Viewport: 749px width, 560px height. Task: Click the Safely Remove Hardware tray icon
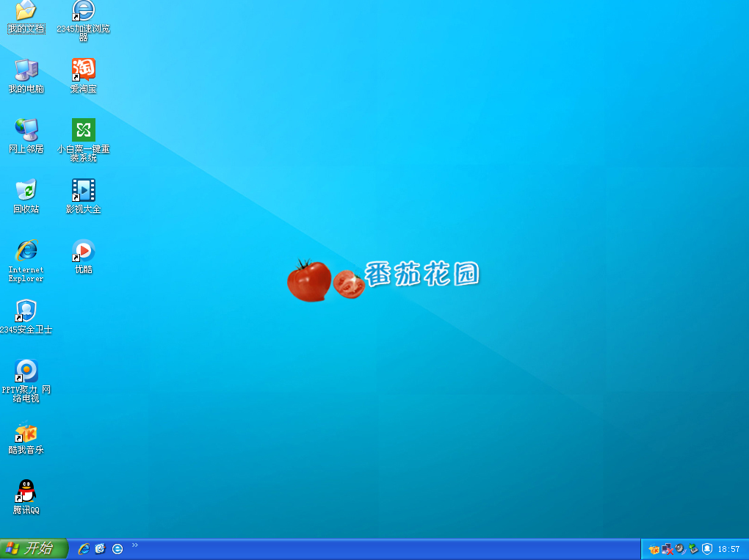tap(694, 550)
